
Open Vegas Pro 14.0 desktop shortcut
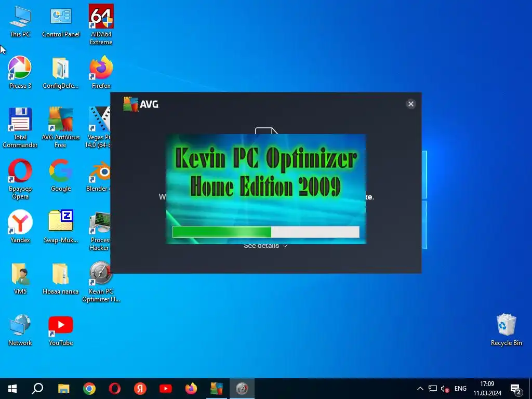point(99,128)
